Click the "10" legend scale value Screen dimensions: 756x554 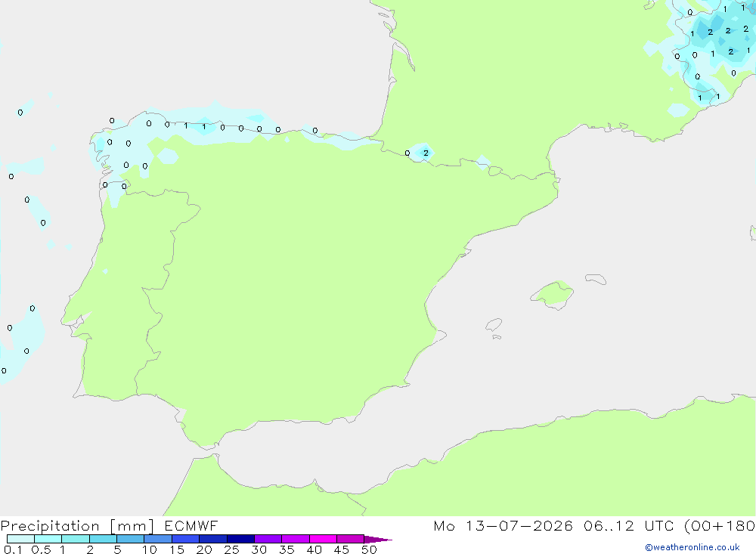pos(149,549)
